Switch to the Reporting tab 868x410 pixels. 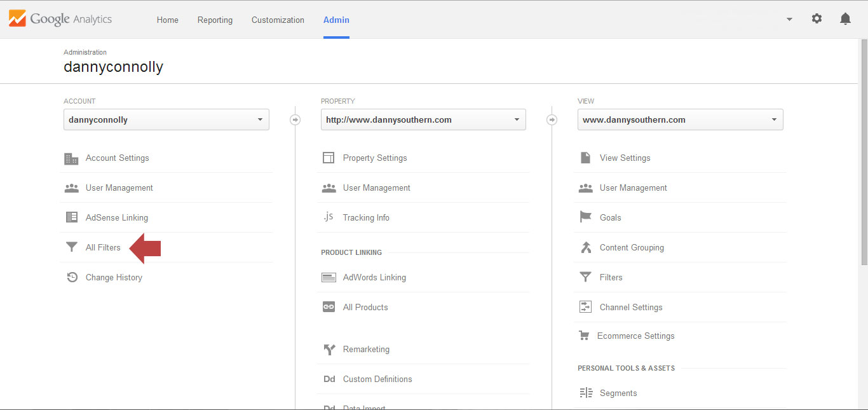pos(215,20)
